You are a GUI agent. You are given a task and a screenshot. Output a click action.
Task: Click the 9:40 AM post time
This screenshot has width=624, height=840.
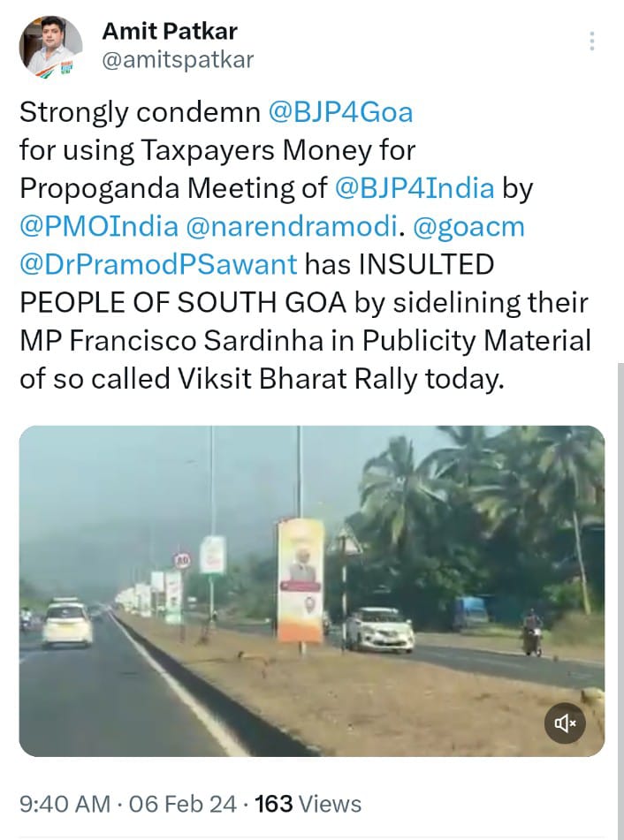pos(64,804)
